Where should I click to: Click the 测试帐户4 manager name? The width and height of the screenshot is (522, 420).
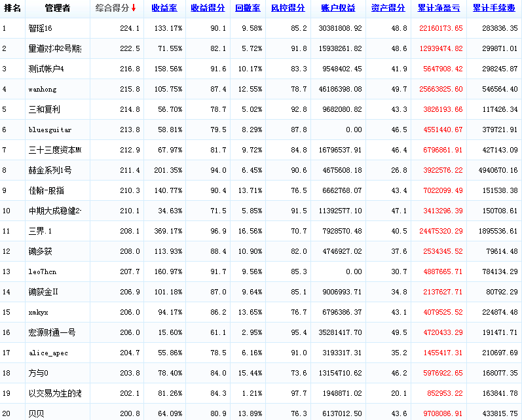47,69
